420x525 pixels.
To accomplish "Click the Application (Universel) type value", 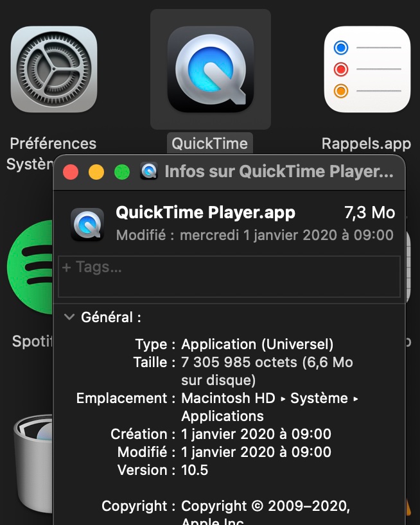I will coord(258,345).
